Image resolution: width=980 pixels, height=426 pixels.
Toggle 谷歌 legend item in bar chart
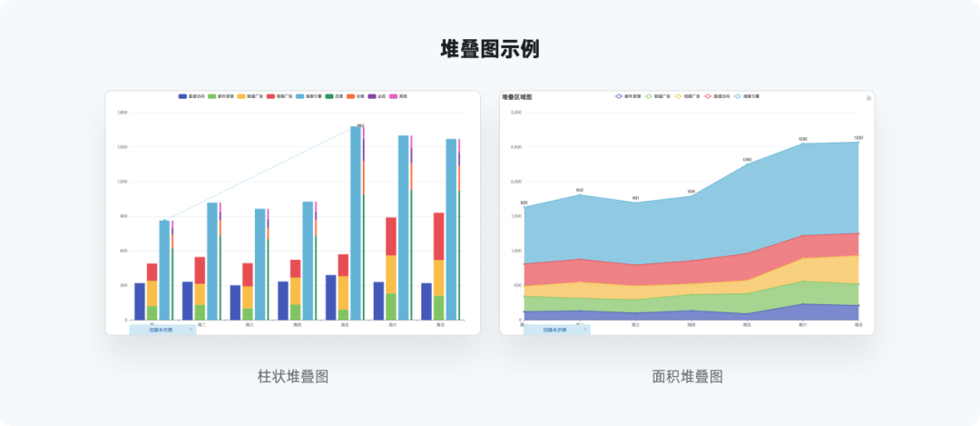click(355, 95)
